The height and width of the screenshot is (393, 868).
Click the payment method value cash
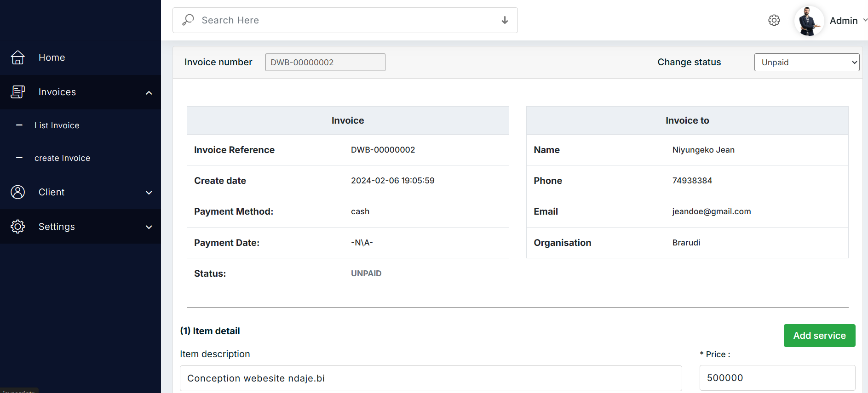[x=360, y=211]
